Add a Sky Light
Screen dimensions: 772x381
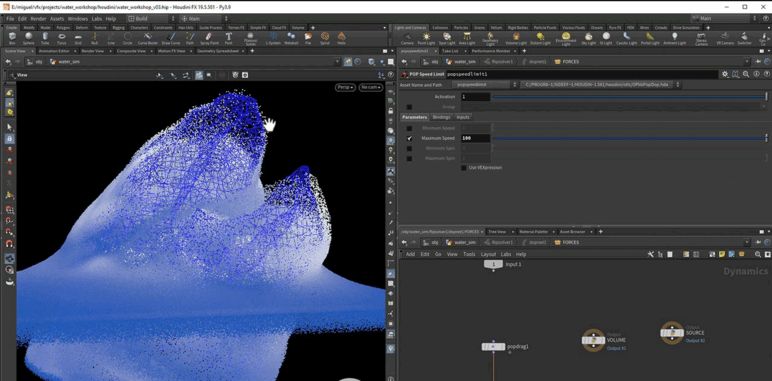coord(589,38)
